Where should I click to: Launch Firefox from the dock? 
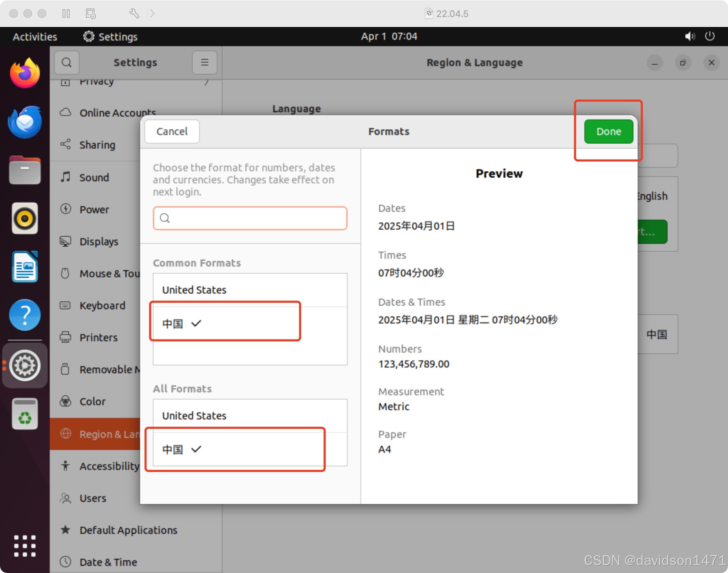[25, 73]
